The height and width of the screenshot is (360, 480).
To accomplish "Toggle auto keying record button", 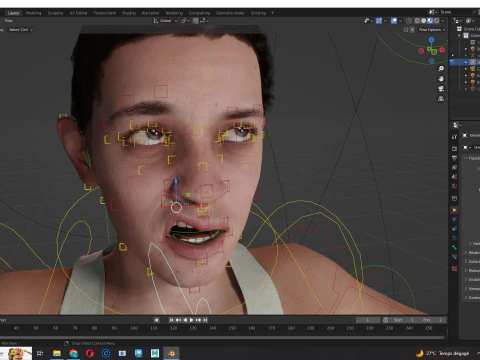I will (156, 320).
